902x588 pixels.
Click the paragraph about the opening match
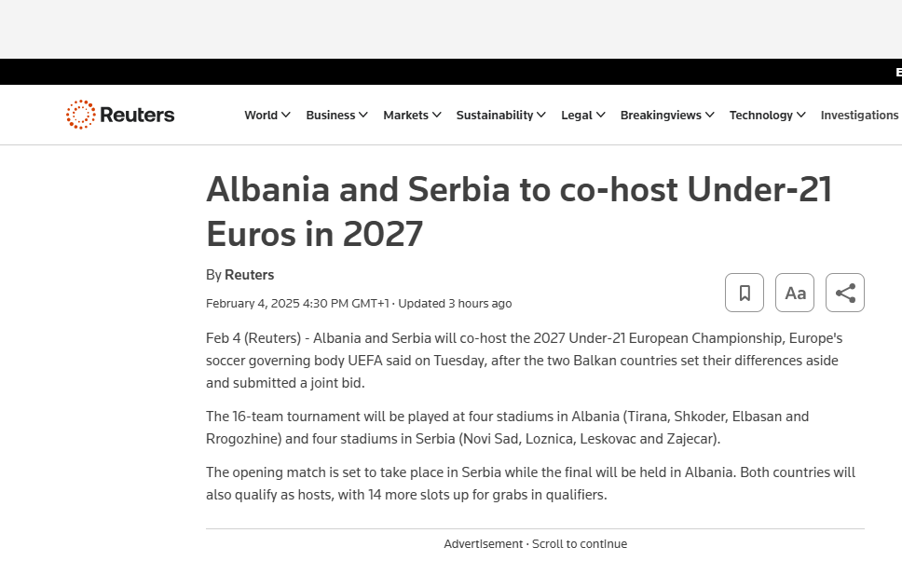[x=530, y=483]
